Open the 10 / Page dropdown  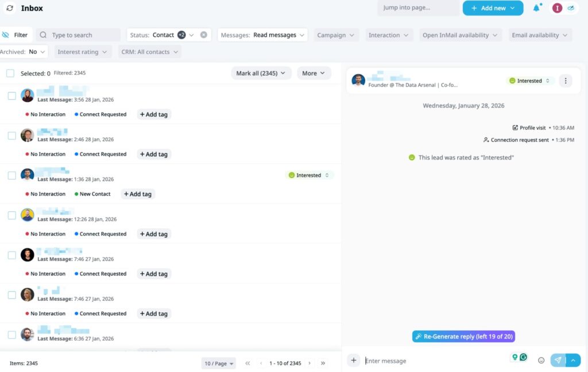tap(218, 363)
